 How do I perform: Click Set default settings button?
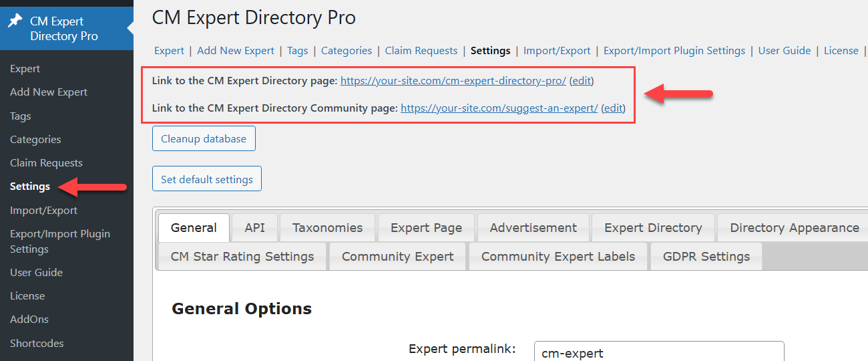coord(207,179)
